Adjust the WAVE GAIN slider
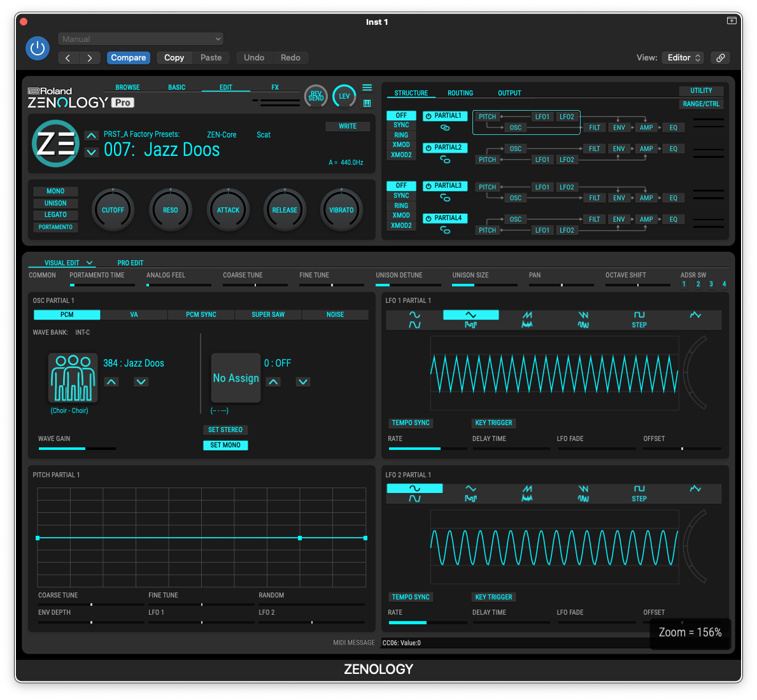Viewport: 757px width, 700px height. [77, 449]
